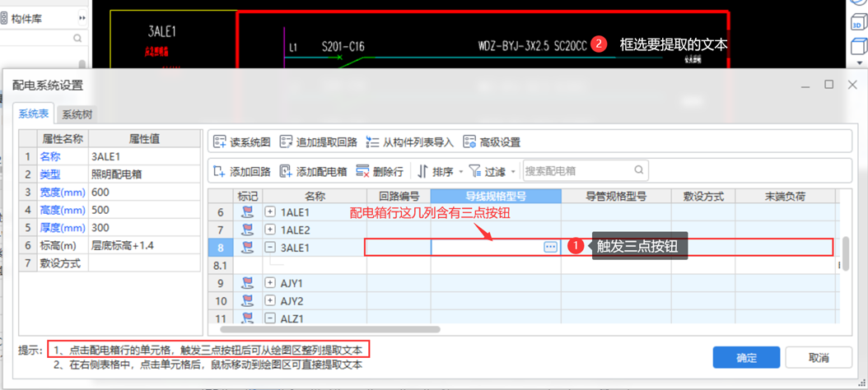Click the flag mark icon for 1ALE1
Screen dimensions: 868x390
point(248,212)
